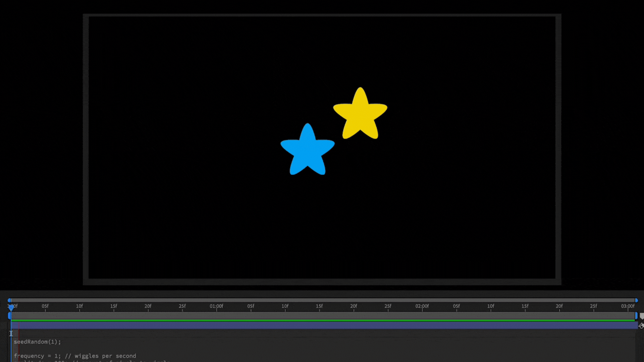Select the purple layer duration bar
Screen dimensions: 644x362
[322, 325]
